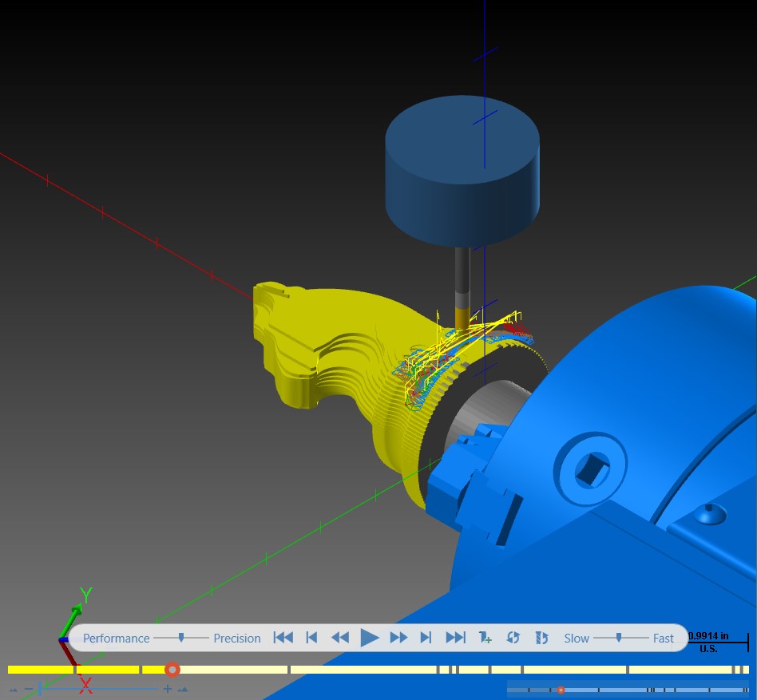The height and width of the screenshot is (700, 757).
Task: Adjust the Performance-Precision slider handle
Action: pos(181,638)
